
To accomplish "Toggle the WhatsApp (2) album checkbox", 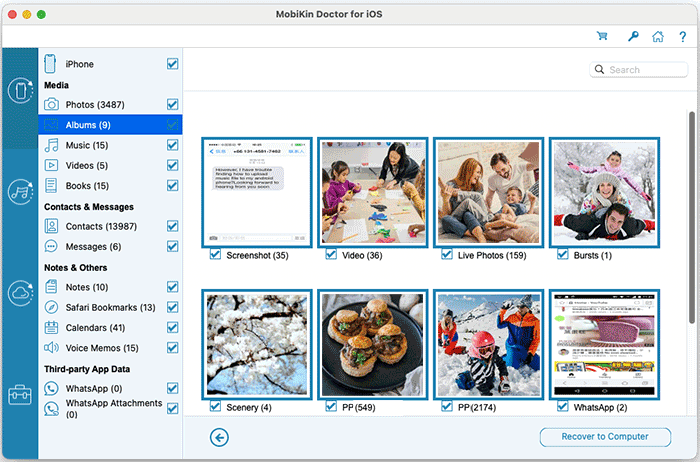I will pyautogui.click(x=562, y=407).
